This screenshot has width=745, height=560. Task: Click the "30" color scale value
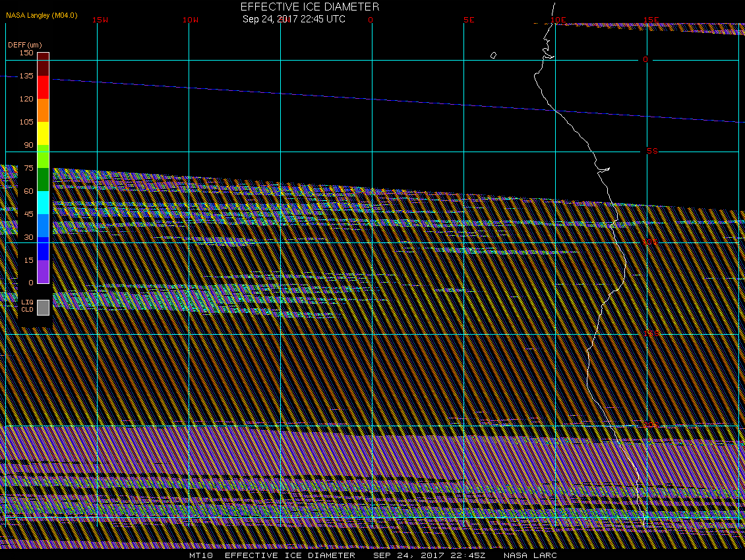[28, 237]
